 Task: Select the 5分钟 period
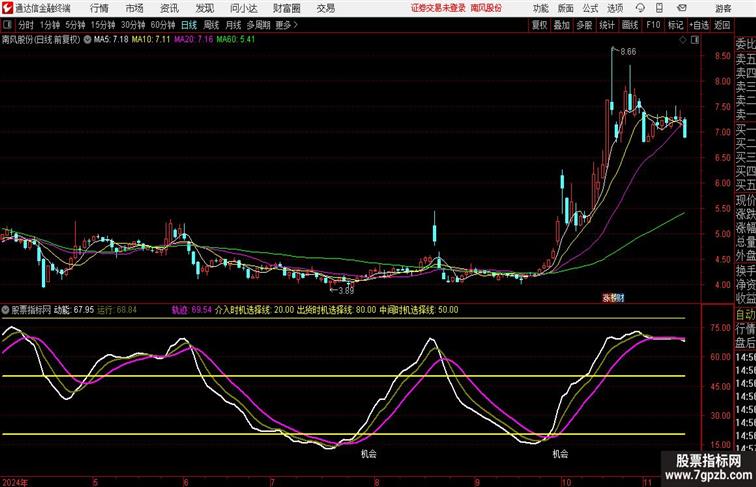click(75, 25)
